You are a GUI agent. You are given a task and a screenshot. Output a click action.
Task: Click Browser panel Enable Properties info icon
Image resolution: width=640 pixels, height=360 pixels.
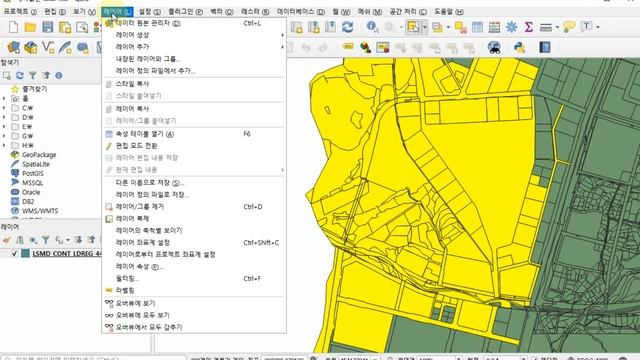(x=59, y=76)
